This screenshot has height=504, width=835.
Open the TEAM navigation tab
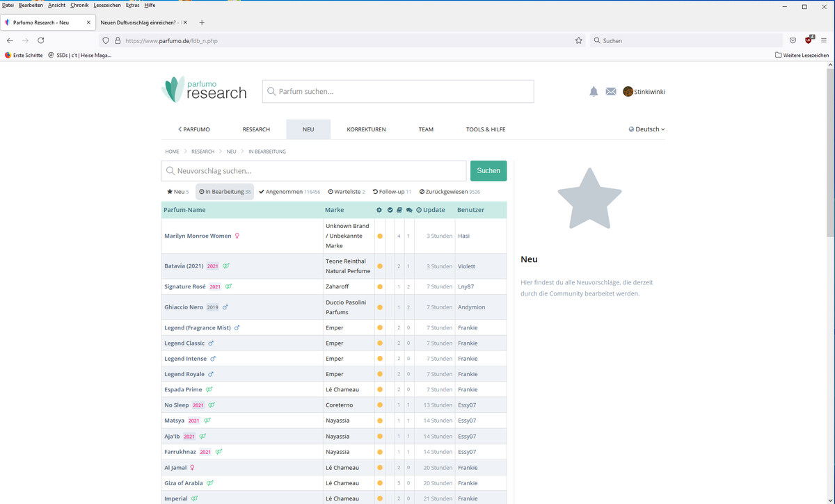tap(426, 129)
